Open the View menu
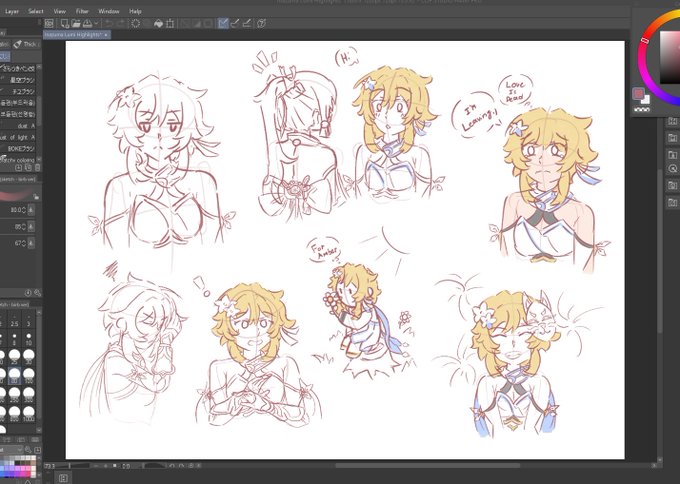Viewport: 680px width, 484px height. point(59,11)
